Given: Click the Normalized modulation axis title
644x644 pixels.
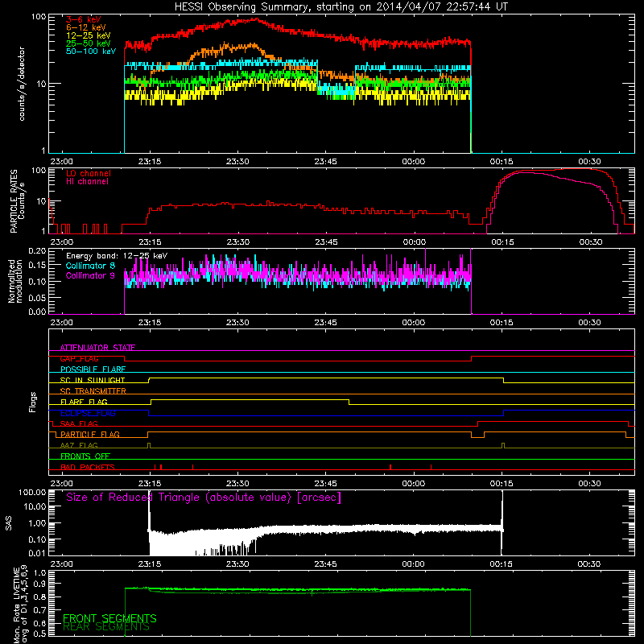Looking at the screenshot, I should (15, 281).
